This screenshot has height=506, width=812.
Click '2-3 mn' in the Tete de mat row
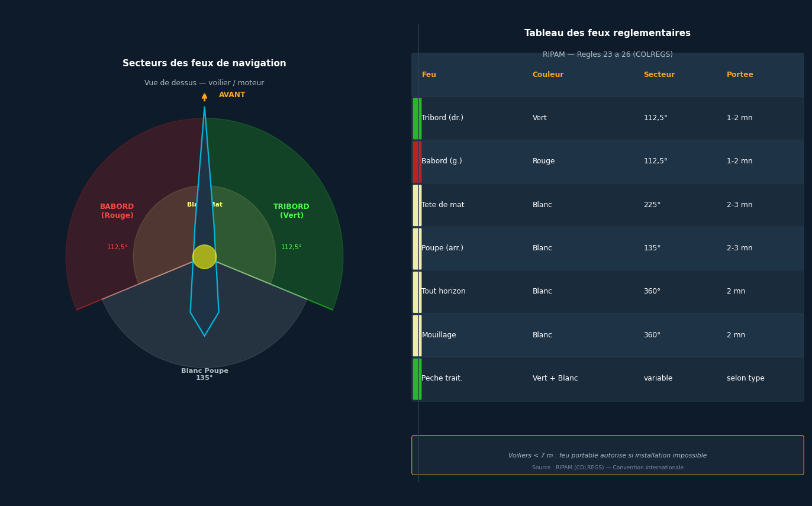coord(739,205)
